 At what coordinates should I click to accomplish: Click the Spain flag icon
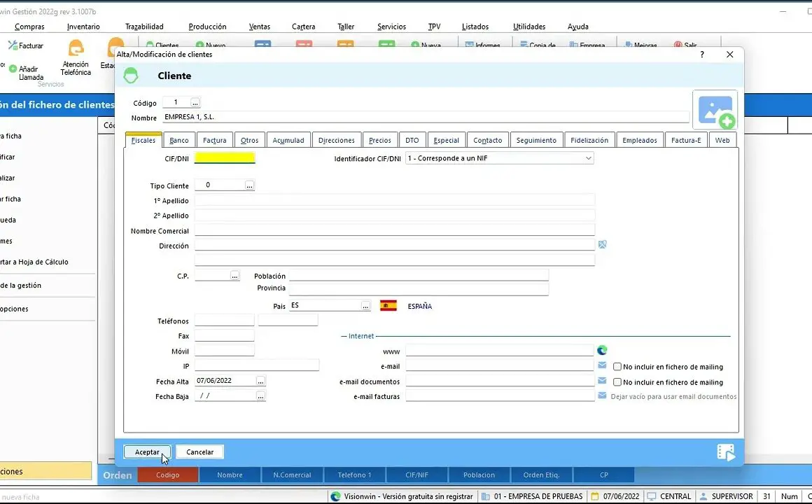click(x=388, y=306)
